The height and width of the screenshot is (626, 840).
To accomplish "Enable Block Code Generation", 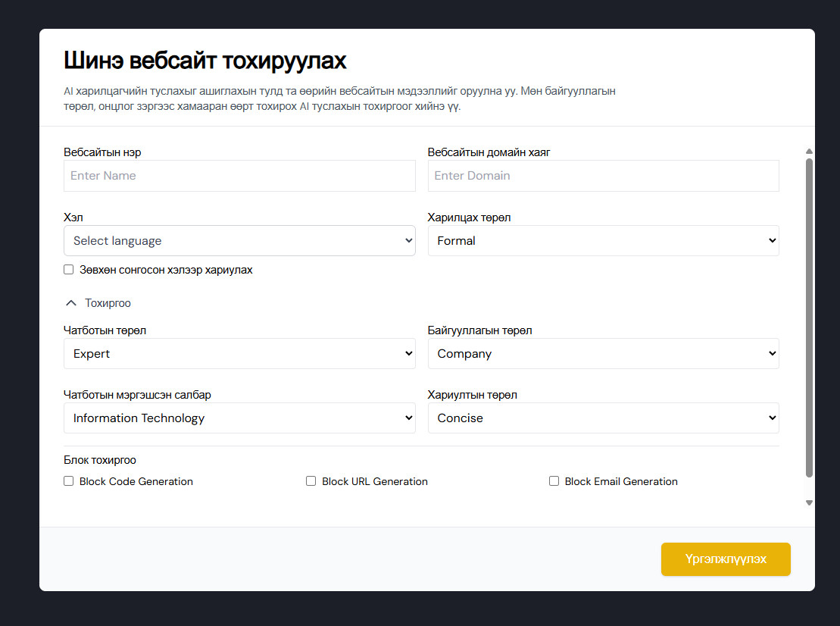I will pyautogui.click(x=69, y=481).
